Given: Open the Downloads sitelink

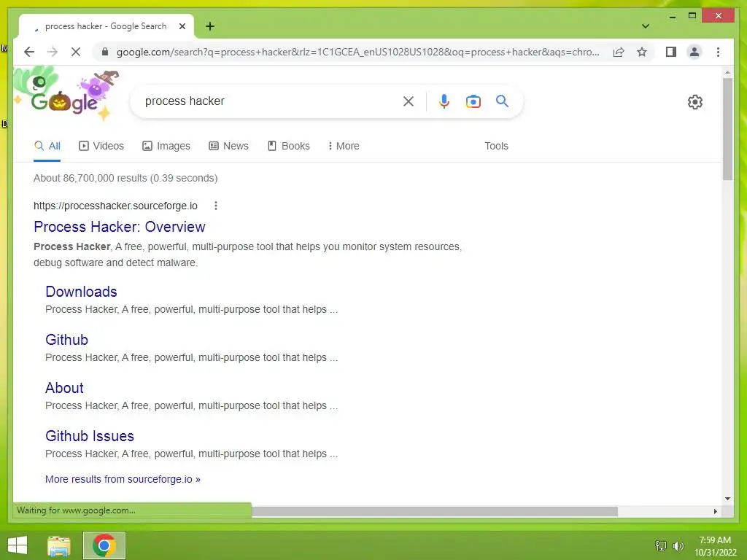Looking at the screenshot, I should tap(82, 292).
